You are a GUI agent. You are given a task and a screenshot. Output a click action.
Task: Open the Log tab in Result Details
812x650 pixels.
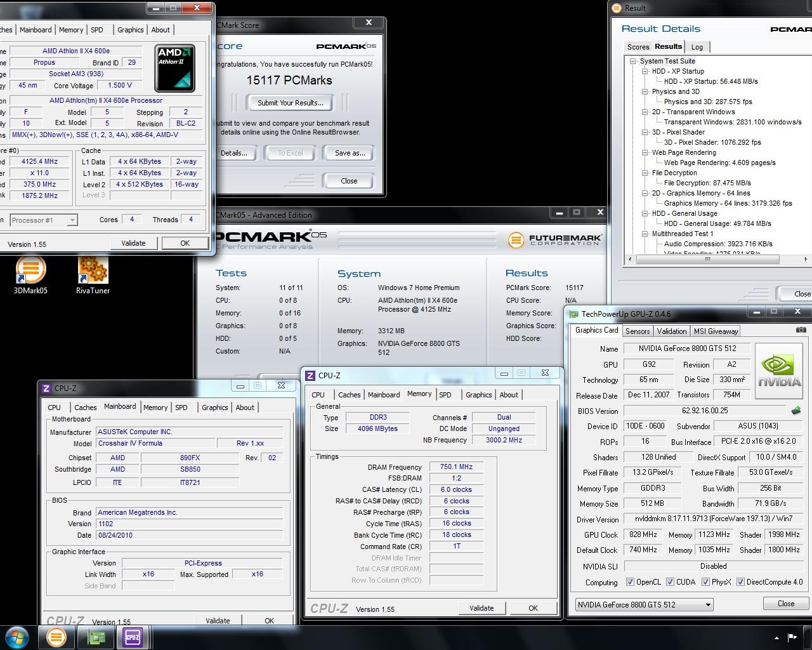[697, 47]
